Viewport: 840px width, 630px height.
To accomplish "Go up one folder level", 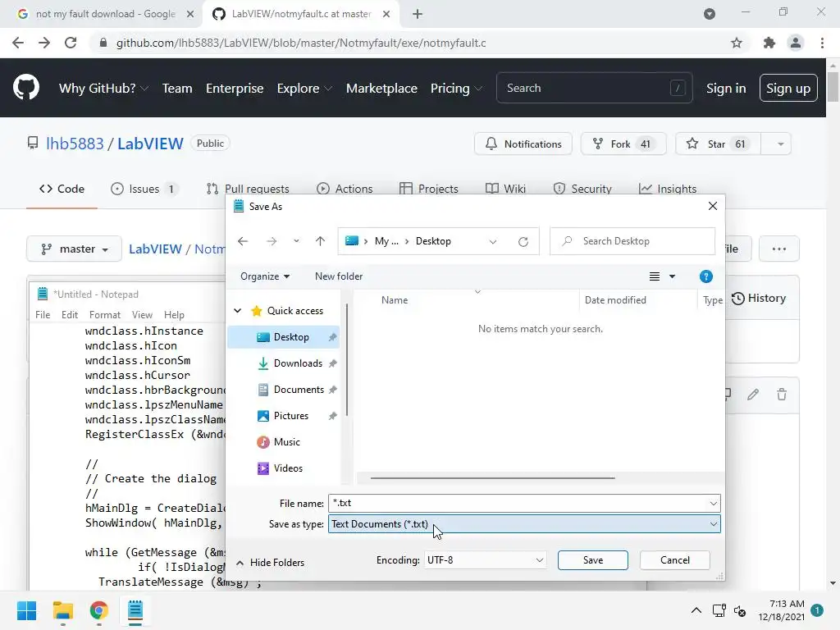I will 321,242.
